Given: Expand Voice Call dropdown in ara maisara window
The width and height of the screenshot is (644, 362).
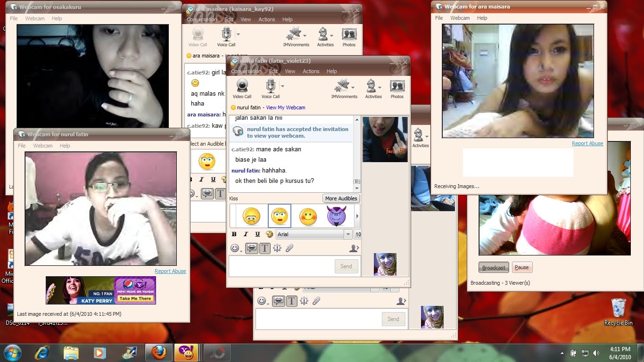Looking at the screenshot, I should (x=239, y=34).
